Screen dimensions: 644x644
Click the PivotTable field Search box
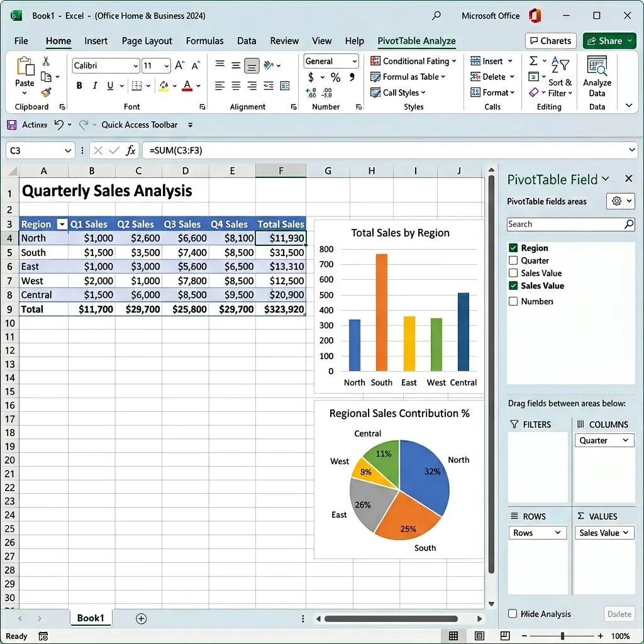tap(570, 224)
